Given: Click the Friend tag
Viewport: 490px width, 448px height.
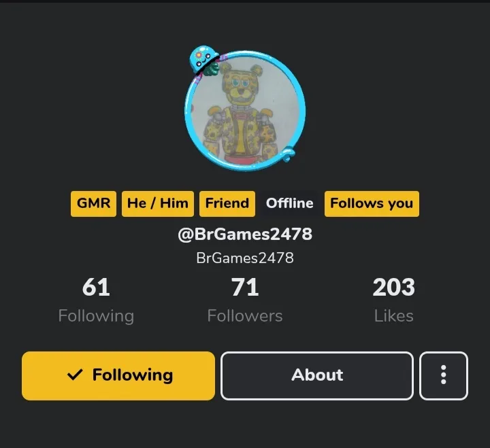Looking at the screenshot, I should pos(227,203).
